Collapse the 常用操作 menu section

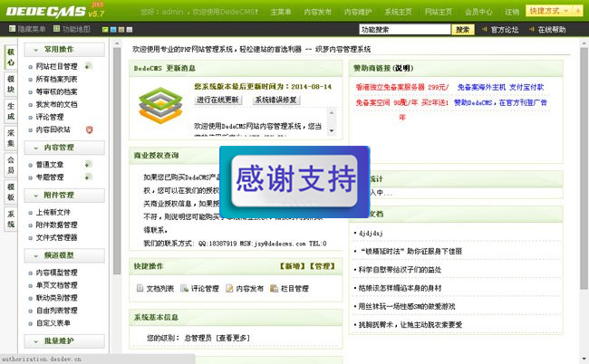click(64, 50)
